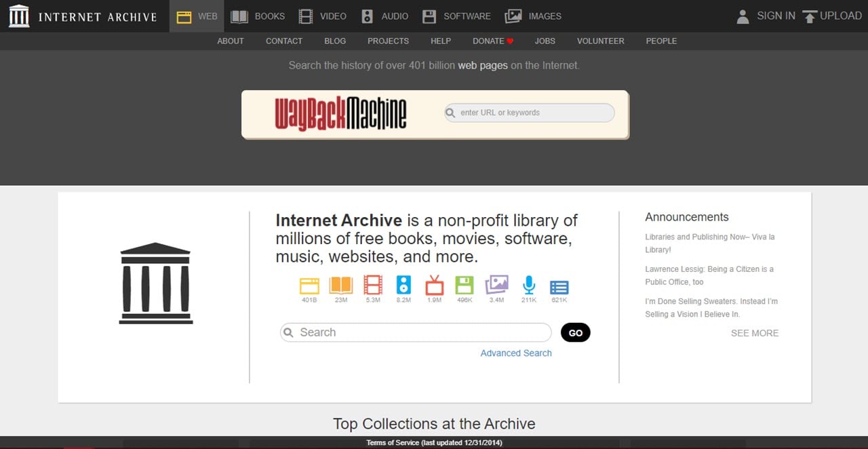
Task: Open the Images icon in the top navigation
Action: pos(513,16)
